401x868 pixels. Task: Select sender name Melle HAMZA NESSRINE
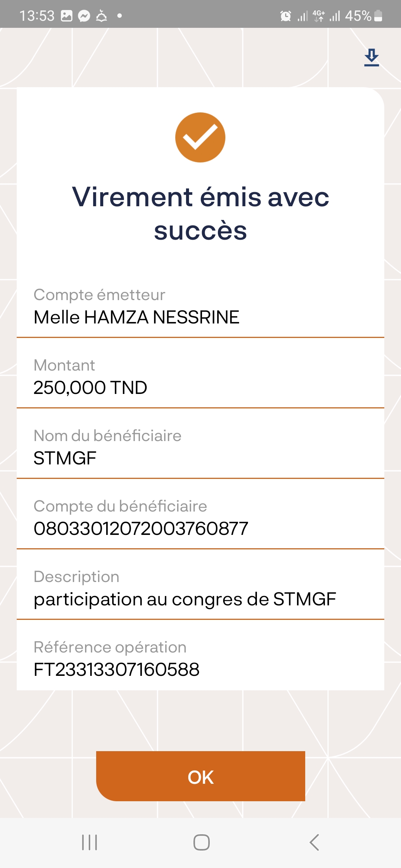point(136,318)
